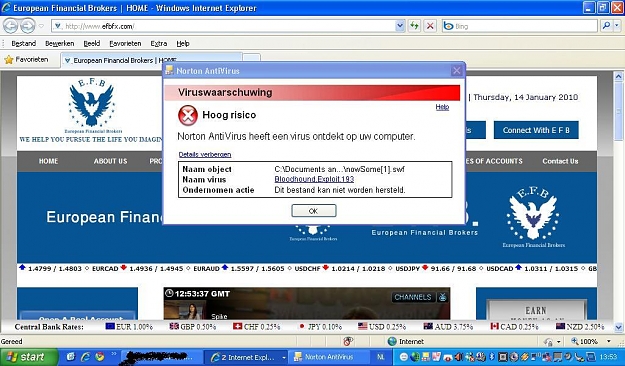Open the recent pages dropdown beside Forward
The width and height of the screenshot is (625, 366).
point(41,26)
